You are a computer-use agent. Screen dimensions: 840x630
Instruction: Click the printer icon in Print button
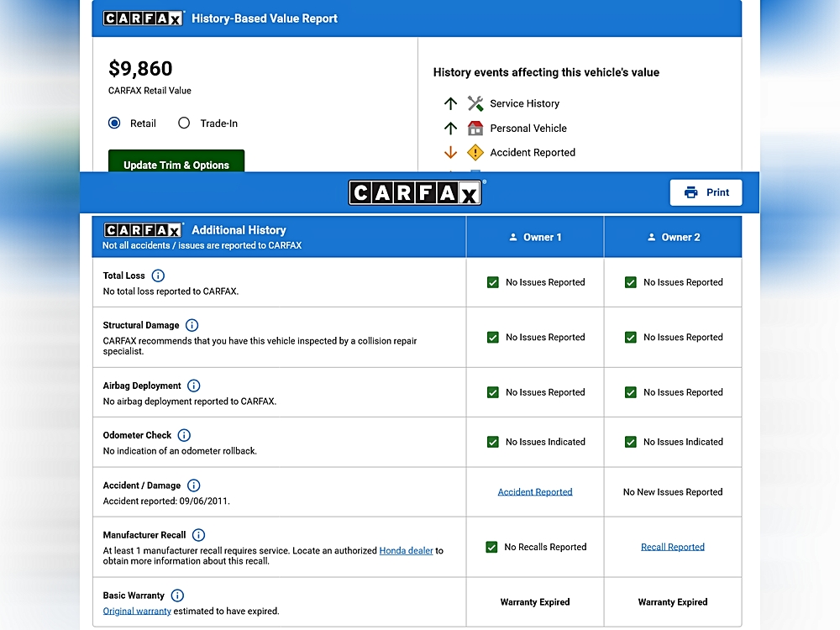coord(691,192)
